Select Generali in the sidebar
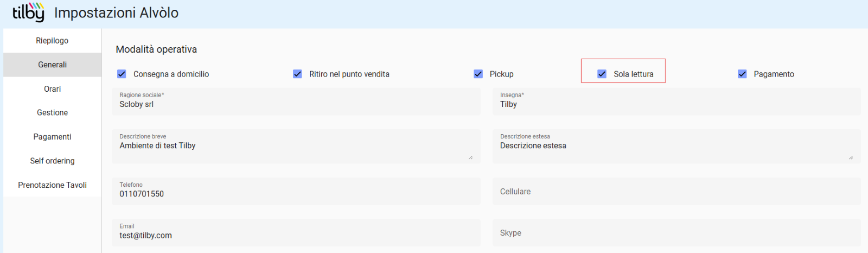 (x=52, y=65)
